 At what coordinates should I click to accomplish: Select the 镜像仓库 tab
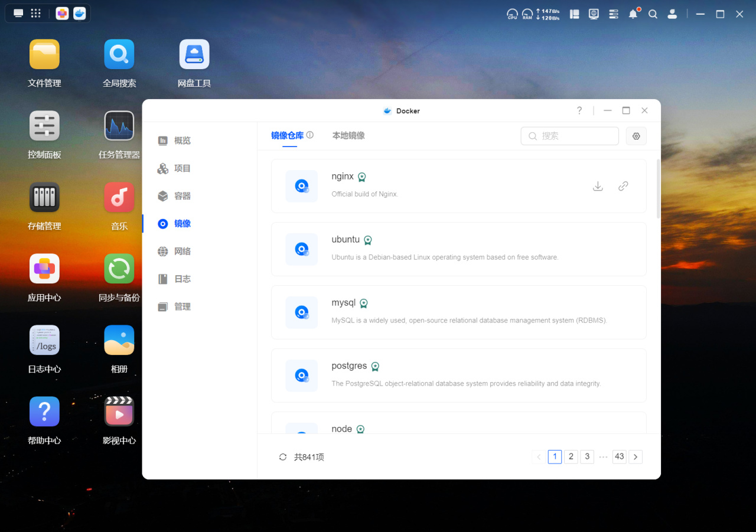287,135
